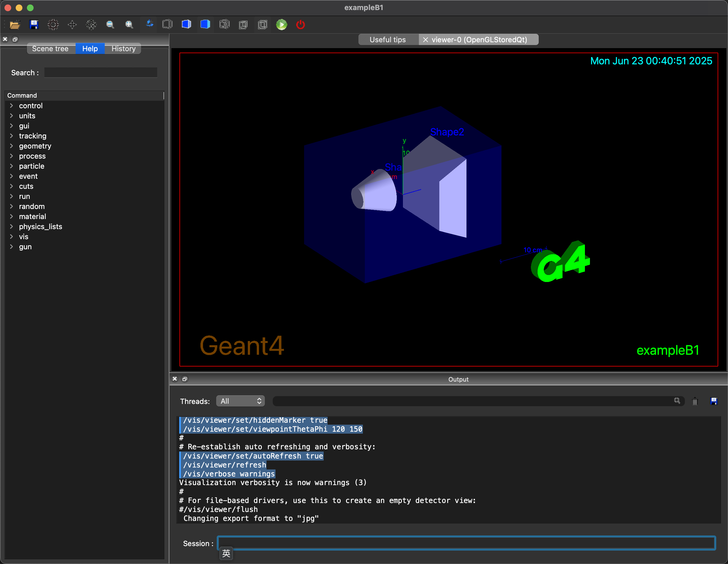
Task: Exit application with red power icon
Action: (300, 25)
